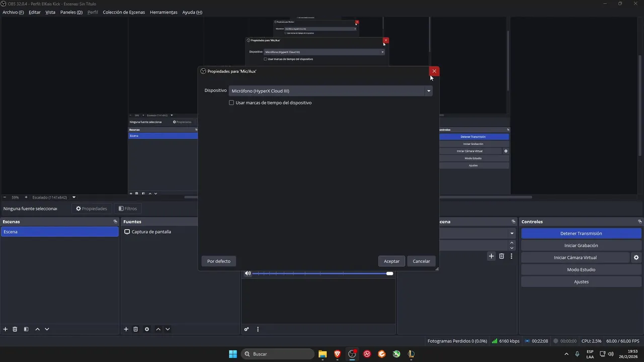
Task: Open scene filters icon in Escenas toolbar
Action: (x=26, y=329)
